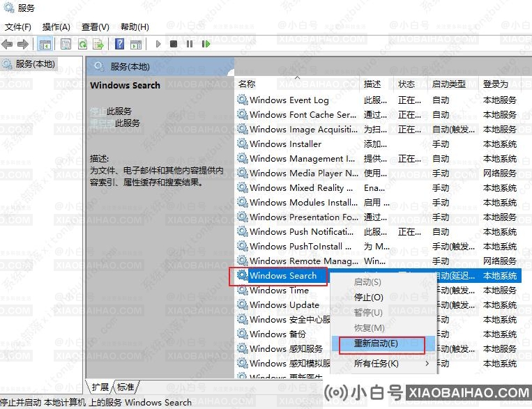Click the Refresh toolbar icon
532x409 pixels.
(82, 44)
